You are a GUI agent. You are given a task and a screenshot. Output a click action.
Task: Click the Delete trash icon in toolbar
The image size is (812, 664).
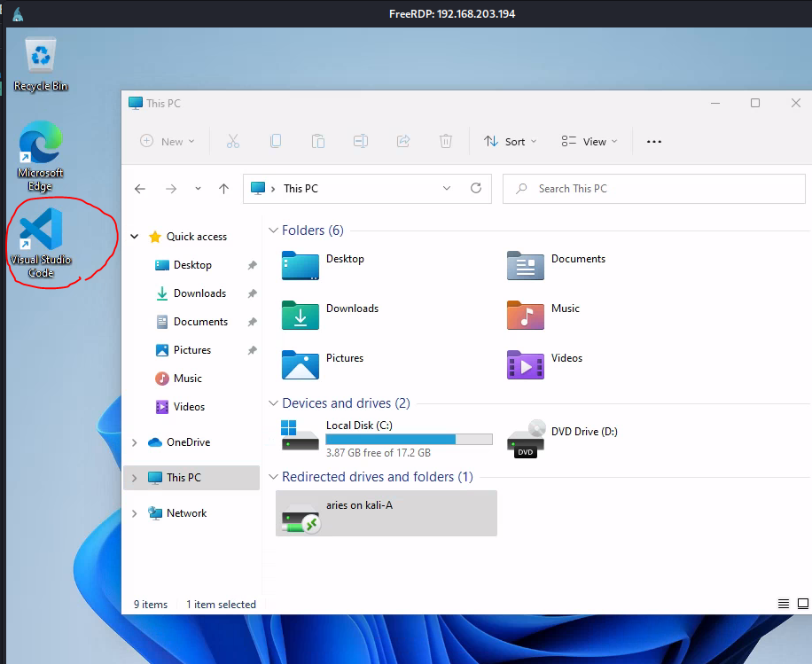[x=445, y=141]
